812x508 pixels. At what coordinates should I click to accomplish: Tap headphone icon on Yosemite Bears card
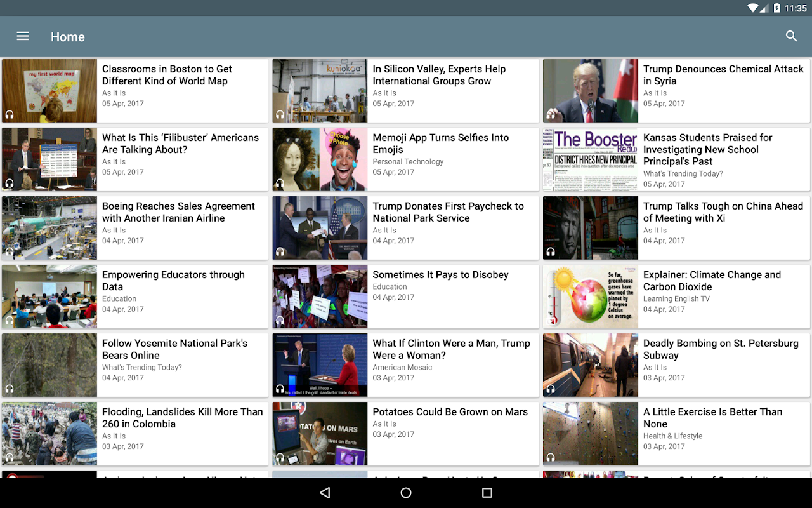[10, 389]
